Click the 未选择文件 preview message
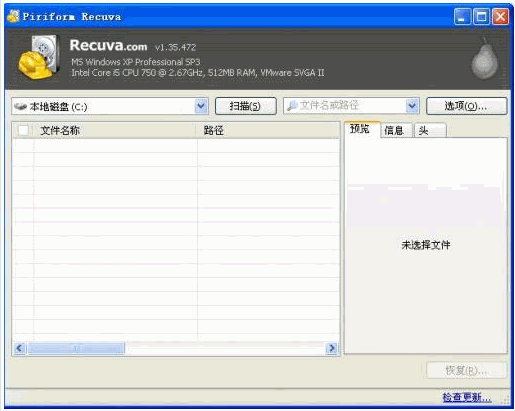Screen dimensions: 515x411 (x=426, y=245)
